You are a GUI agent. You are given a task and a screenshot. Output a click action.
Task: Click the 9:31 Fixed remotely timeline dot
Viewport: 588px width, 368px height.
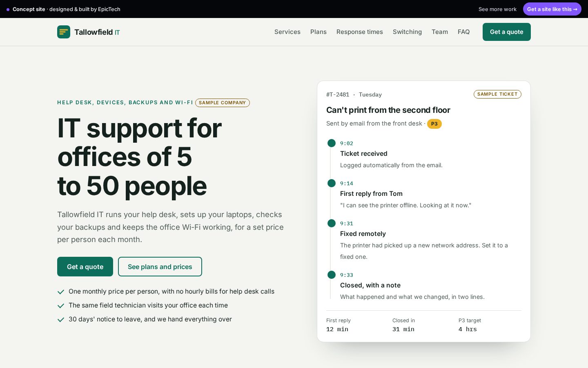point(332,223)
